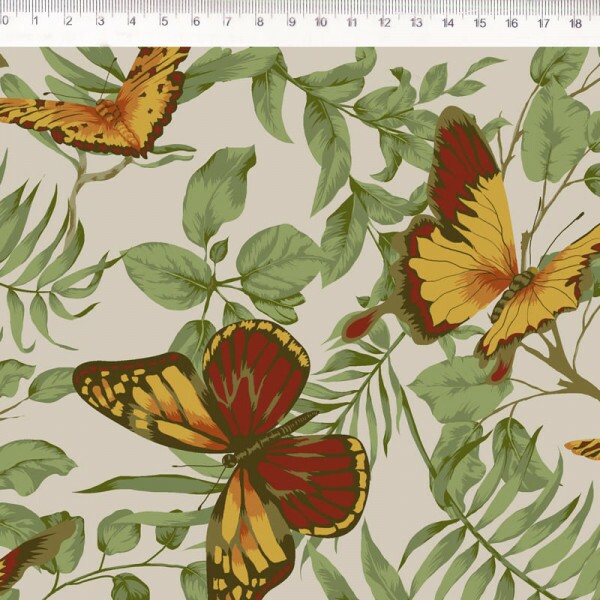Select the number 10 on the ruler
This screenshot has height=600, width=600.
(320, 21)
